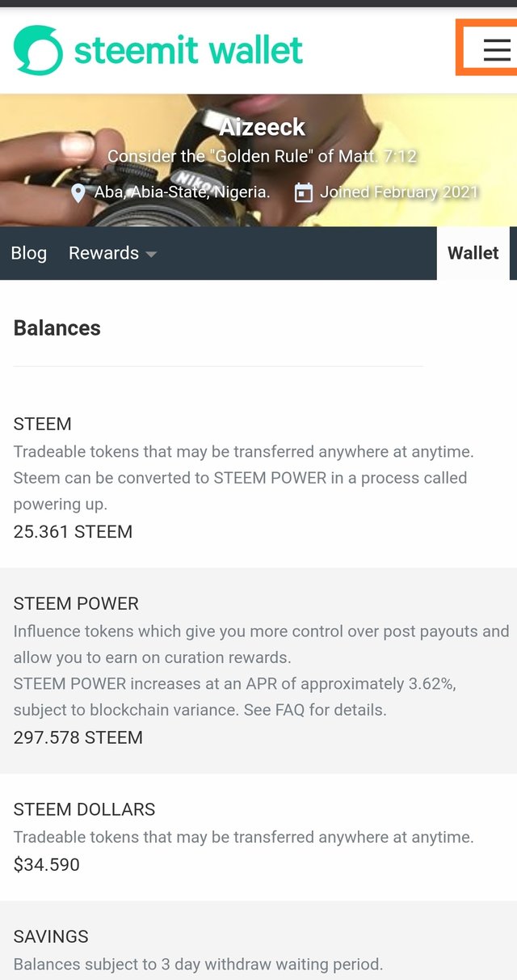Click the Steemit speech-bubble logo icon

[38, 50]
